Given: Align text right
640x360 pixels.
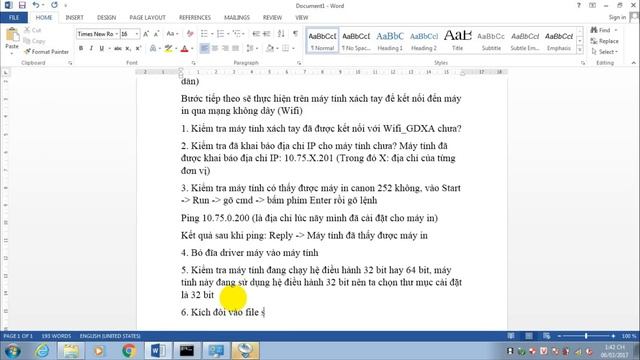Looking at the screenshot, I should 225,49.
